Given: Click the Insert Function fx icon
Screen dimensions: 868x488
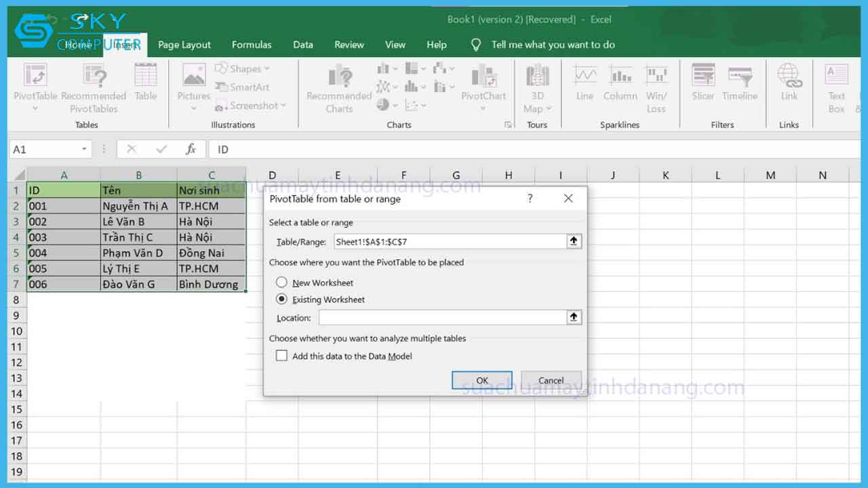Looking at the screenshot, I should (x=191, y=149).
